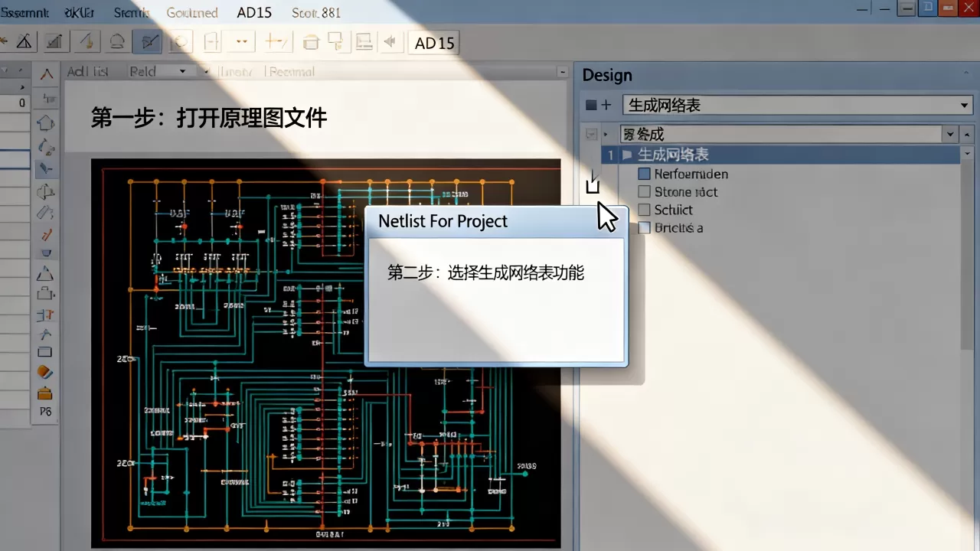
Task: Click the open box icon in top toolbar
Action: pyautogui.click(x=311, y=43)
